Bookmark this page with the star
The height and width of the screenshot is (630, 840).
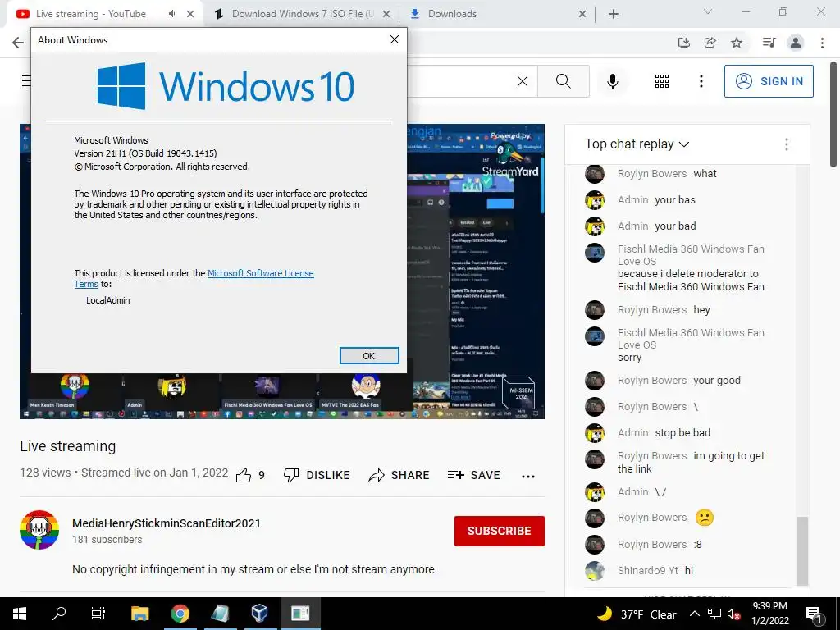tap(737, 43)
